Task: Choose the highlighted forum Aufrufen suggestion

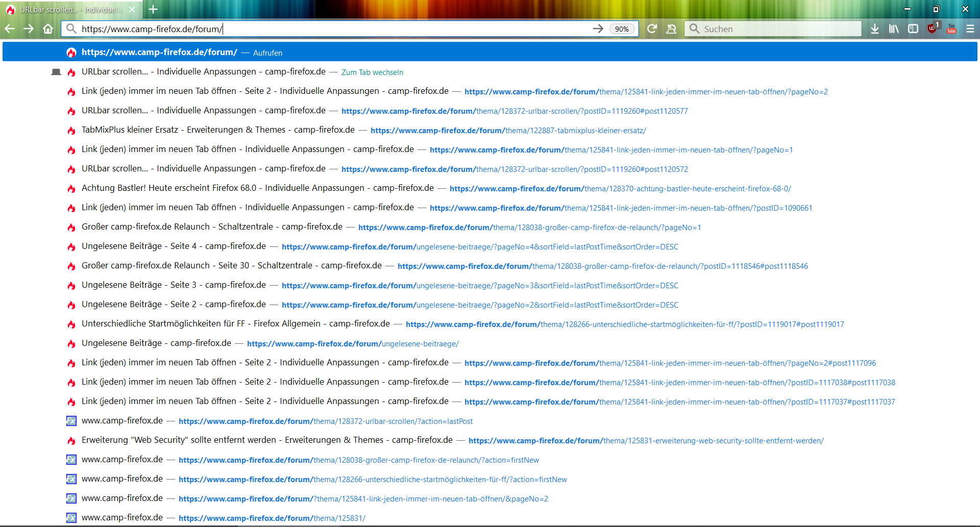Action: 159,52
